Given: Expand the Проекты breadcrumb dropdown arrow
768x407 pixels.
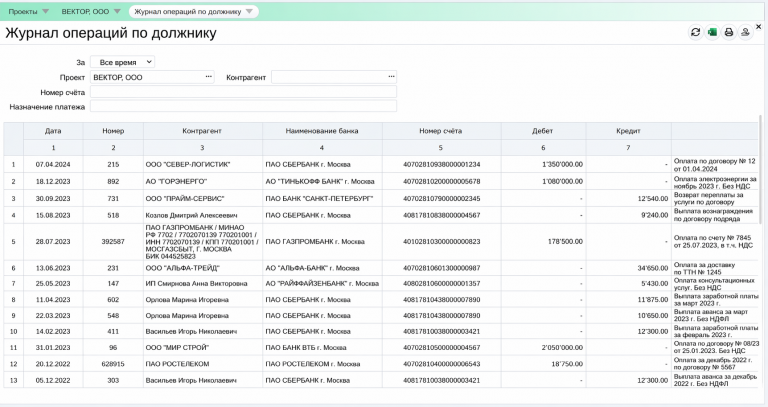Looking at the screenshot, I should tap(46, 11).
